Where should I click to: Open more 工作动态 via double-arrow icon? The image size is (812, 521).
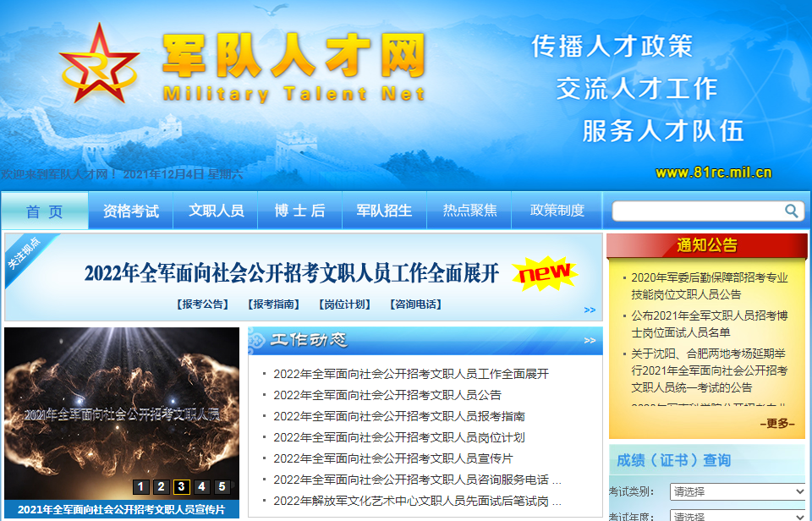(x=590, y=340)
